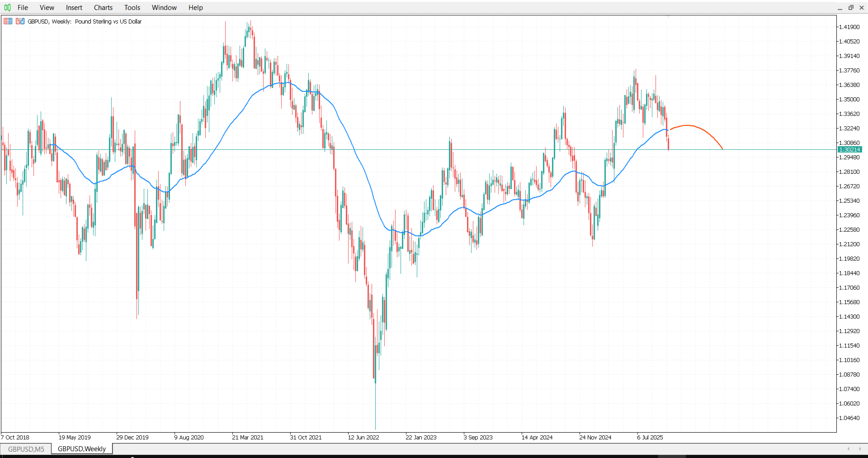Image resolution: width=868 pixels, height=458 pixels.
Task: Open the Charts menu
Action: tap(103, 8)
